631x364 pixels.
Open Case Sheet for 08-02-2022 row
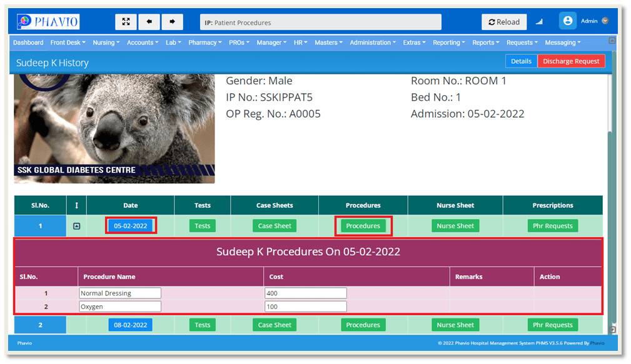click(275, 325)
